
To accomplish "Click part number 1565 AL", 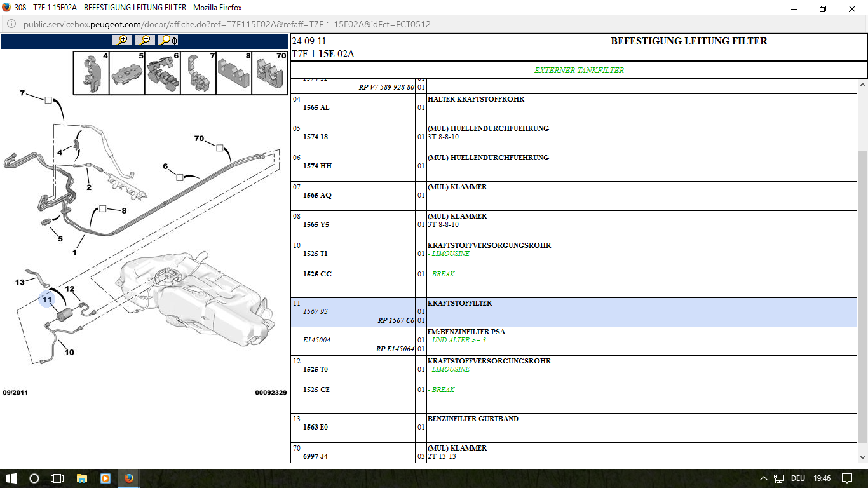I will coord(316,107).
